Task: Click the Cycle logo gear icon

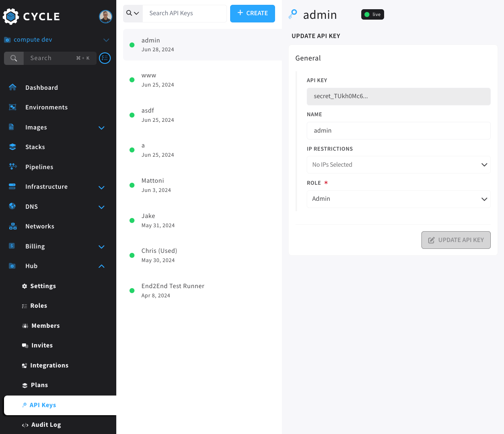Action: tap(11, 16)
